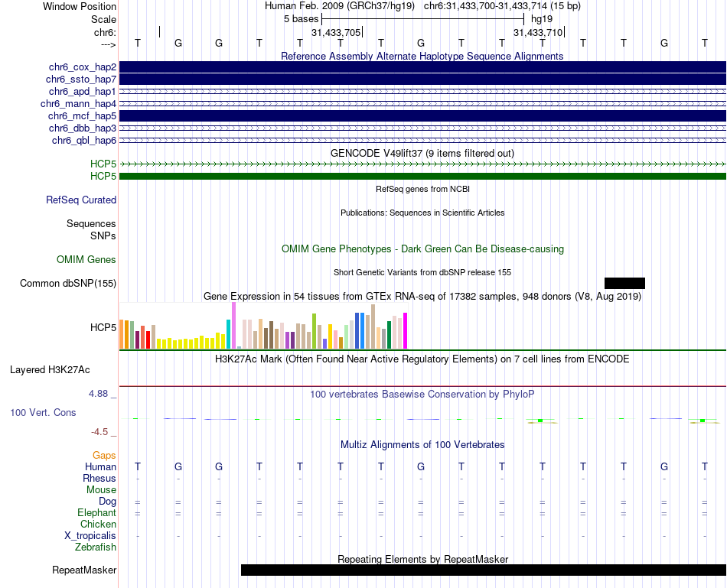Image resolution: width=727 pixels, height=588 pixels.
Task: Click the black RepeatMasker element bar
Action: [484, 570]
